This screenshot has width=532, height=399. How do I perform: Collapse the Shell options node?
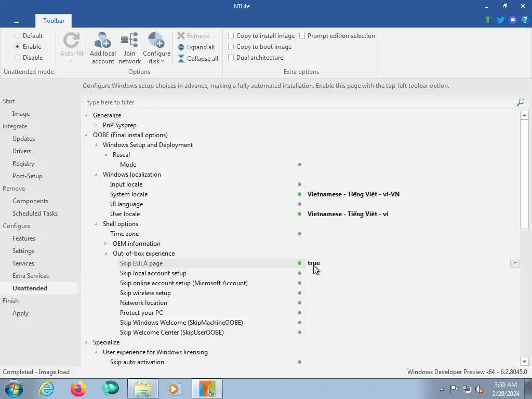click(x=96, y=224)
